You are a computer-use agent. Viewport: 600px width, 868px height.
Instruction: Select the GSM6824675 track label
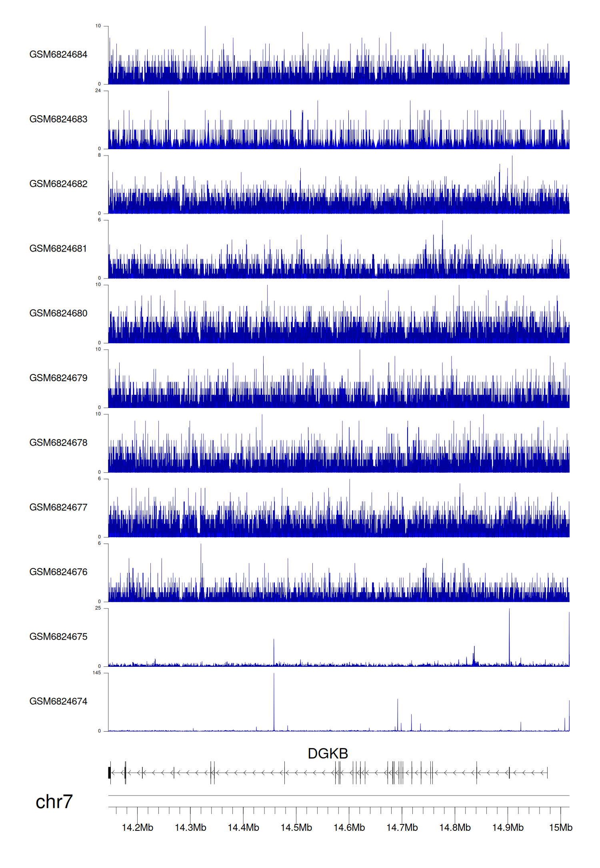(58, 637)
